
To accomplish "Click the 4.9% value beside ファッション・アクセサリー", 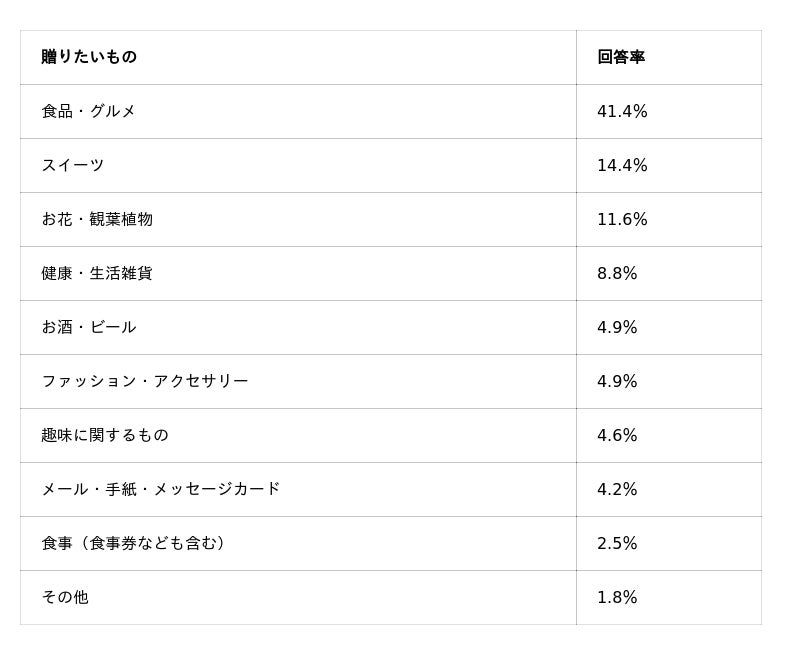I will [617, 381].
